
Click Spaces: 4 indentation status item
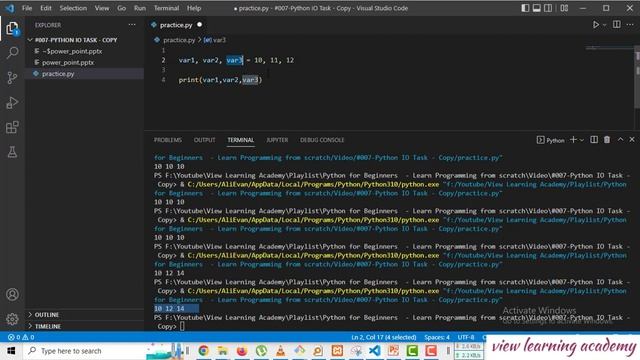pyautogui.click(x=437, y=338)
